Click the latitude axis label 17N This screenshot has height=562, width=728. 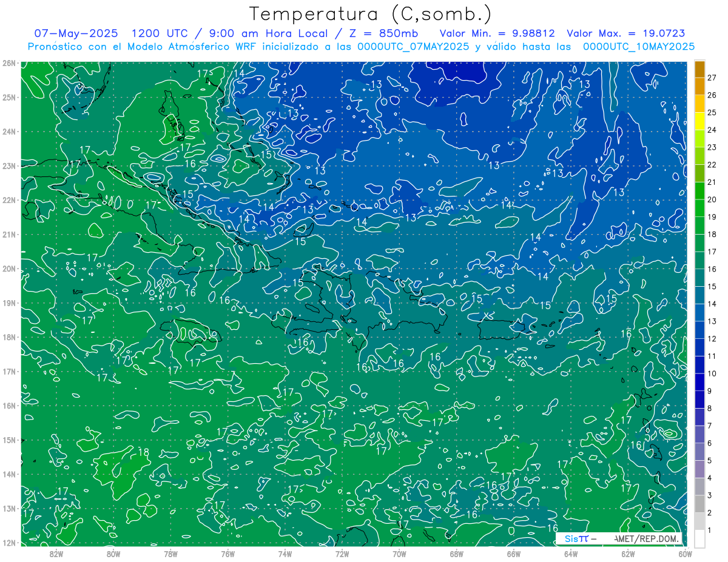click(8, 371)
